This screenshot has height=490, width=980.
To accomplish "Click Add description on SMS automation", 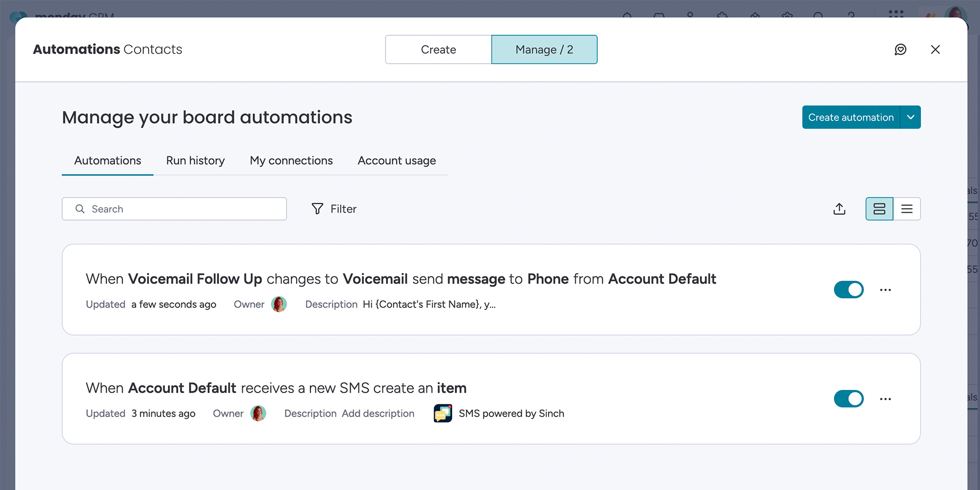I will pyautogui.click(x=378, y=413).
